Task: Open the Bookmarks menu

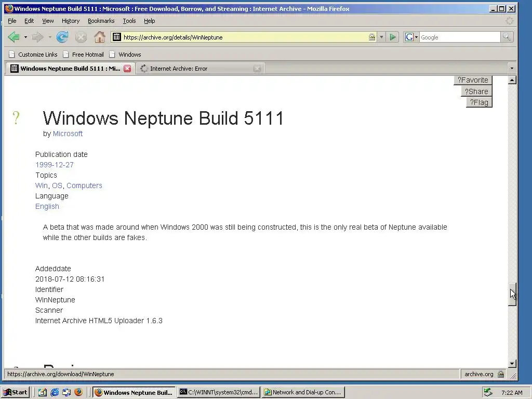Action: (101, 21)
